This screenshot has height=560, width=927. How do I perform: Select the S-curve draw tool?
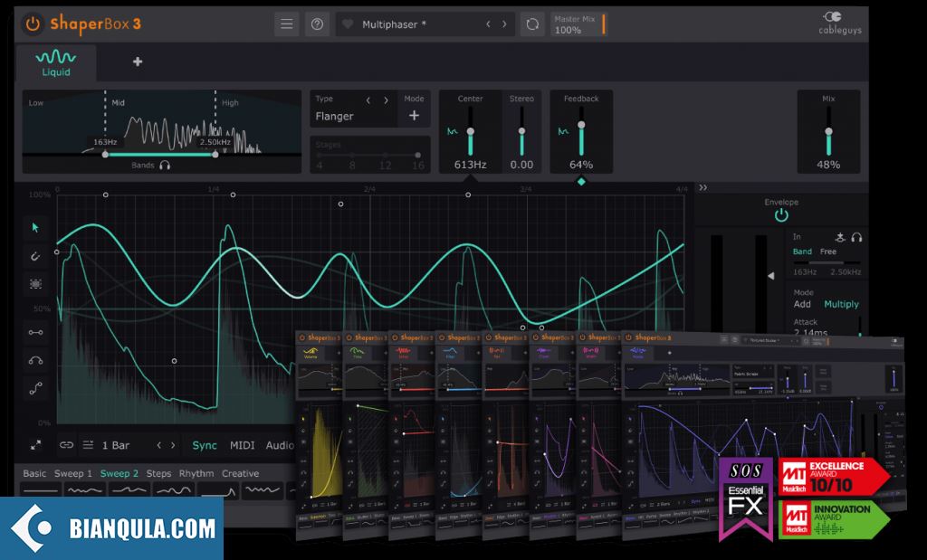point(35,389)
